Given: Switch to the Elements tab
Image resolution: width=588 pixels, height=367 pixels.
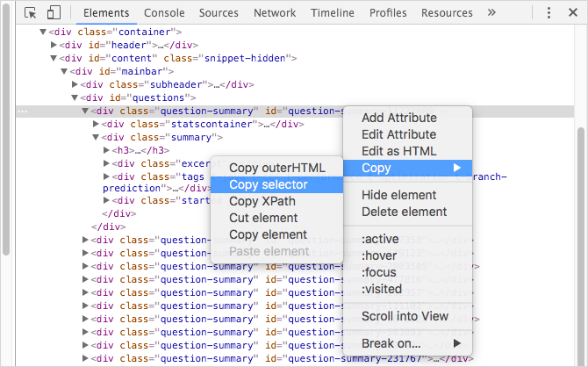Looking at the screenshot, I should coord(106,13).
